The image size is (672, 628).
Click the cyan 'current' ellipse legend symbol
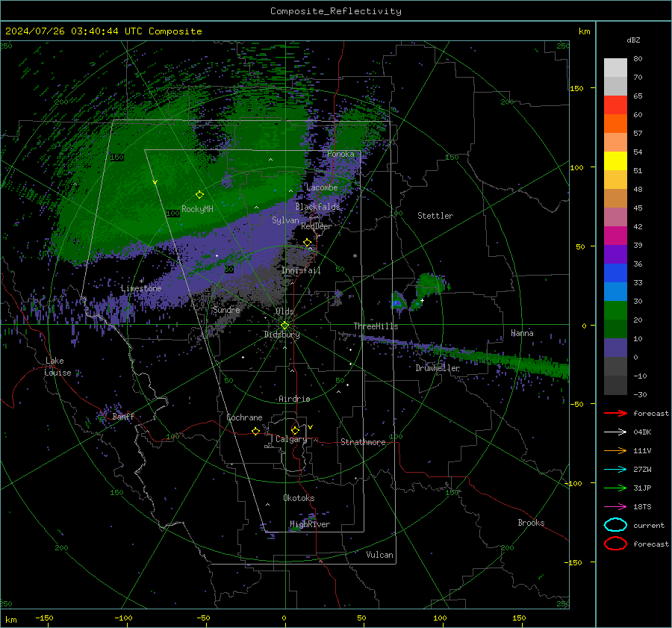click(x=615, y=525)
